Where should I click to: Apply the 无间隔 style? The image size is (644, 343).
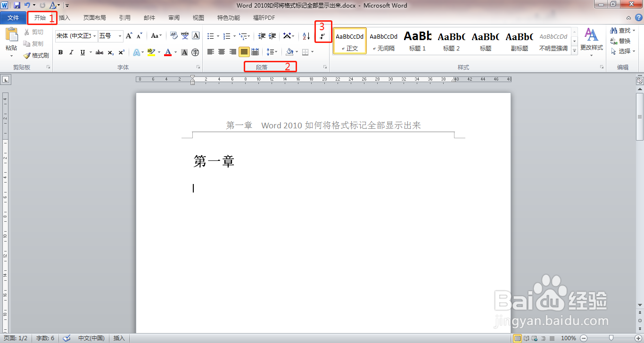point(383,41)
